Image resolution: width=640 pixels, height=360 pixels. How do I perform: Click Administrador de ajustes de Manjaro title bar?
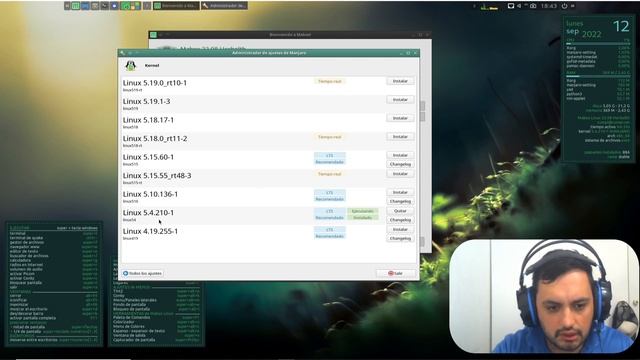click(x=269, y=53)
